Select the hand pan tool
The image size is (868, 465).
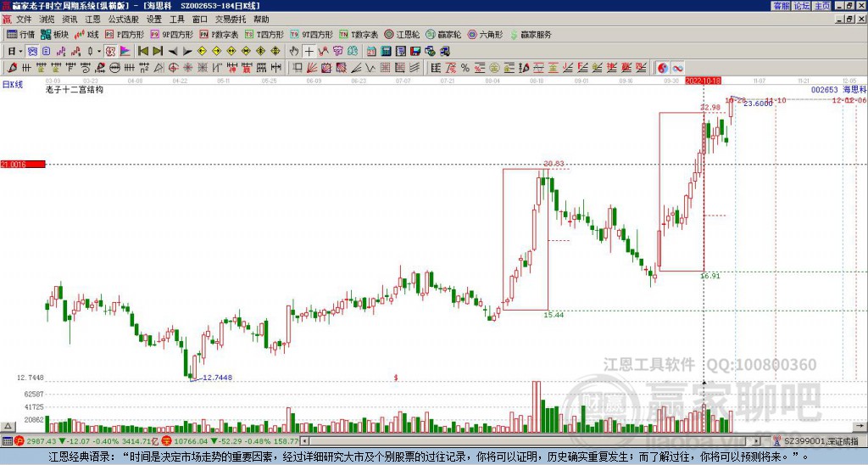(294, 52)
